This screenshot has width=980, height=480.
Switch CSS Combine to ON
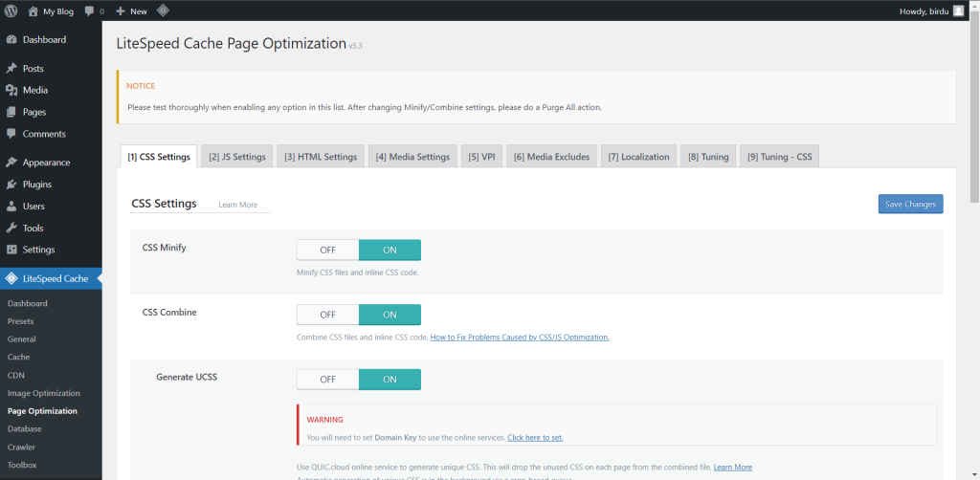(x=390, y=315)
